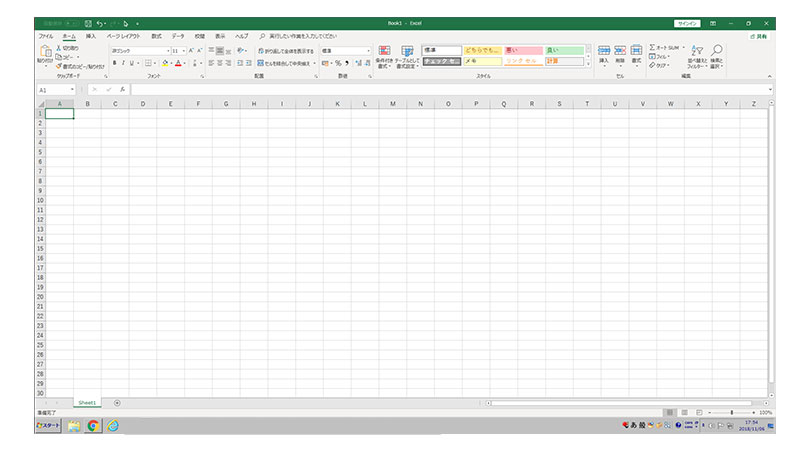Toggle Bold formatting
The image size is (810, 450).
click(x=115, y=63)
